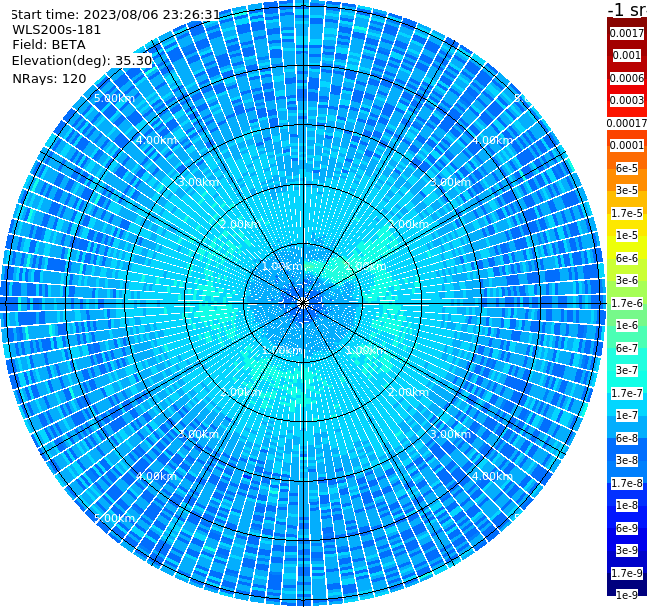Click the Field: BETA label
This screenshot has height=607, width=647.
point(49,45)
